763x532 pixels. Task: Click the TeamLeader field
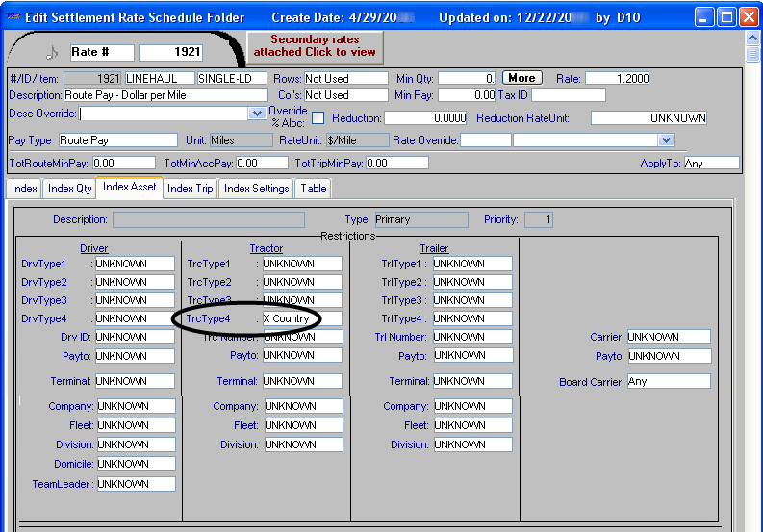point(137,484)
